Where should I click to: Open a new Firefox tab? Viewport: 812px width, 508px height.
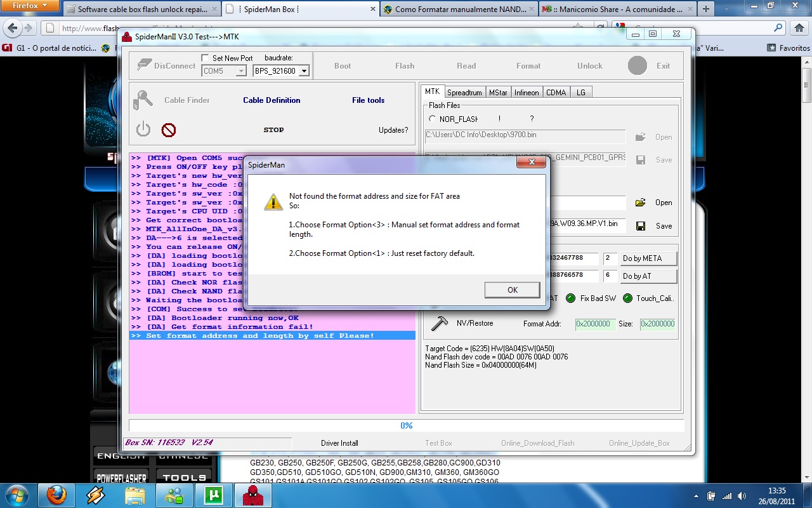click(705, 10)
